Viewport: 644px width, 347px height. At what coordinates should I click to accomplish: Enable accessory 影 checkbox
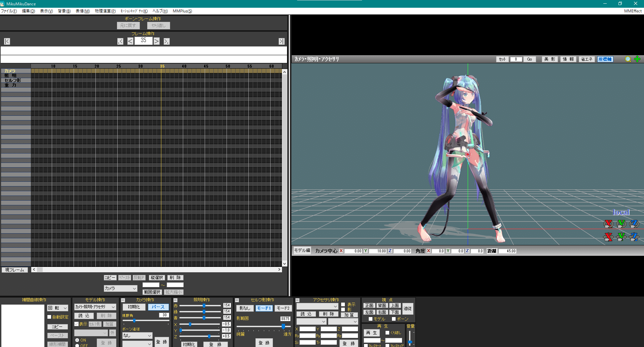pyautogui.click(x=343, y=310)
